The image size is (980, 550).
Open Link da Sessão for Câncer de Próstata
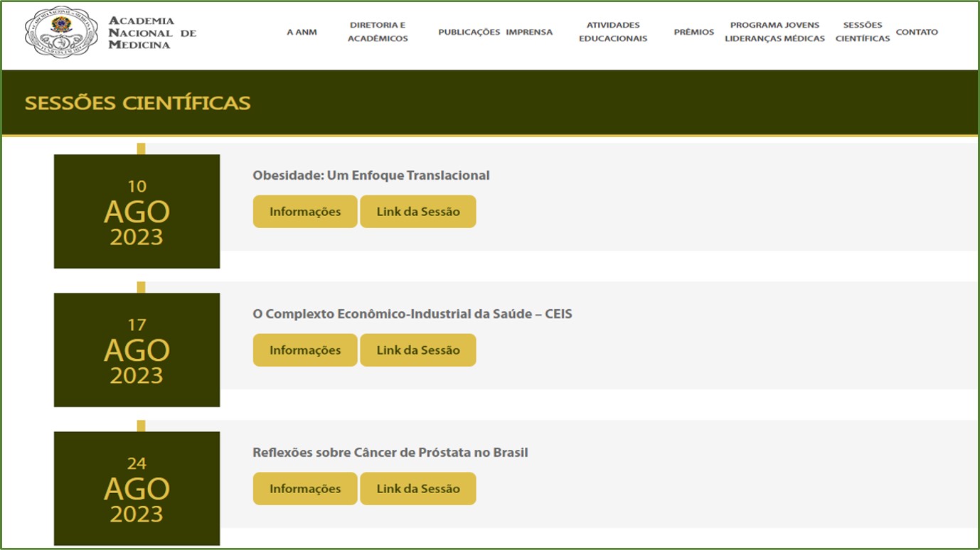point(418,489)
